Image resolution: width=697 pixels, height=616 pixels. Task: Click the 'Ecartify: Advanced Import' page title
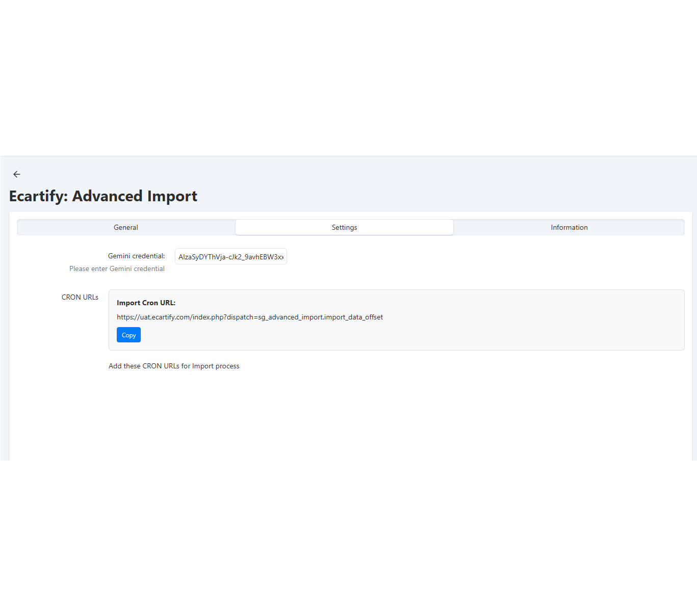(103, 196)
